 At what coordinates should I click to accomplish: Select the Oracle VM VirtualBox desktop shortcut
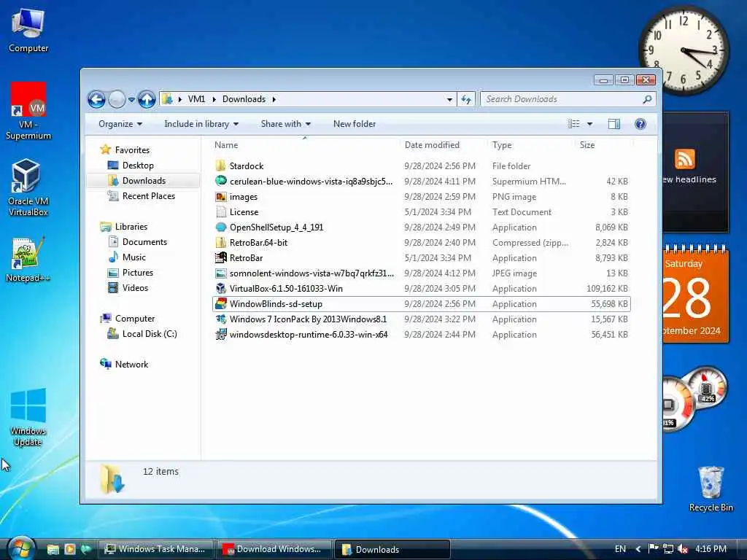28,187
